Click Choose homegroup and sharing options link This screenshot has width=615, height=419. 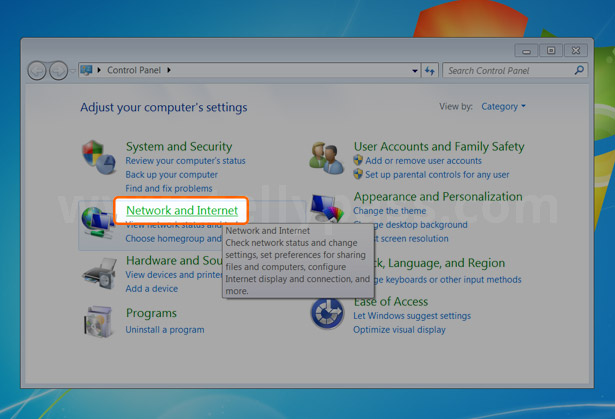[x=173, y=239]
